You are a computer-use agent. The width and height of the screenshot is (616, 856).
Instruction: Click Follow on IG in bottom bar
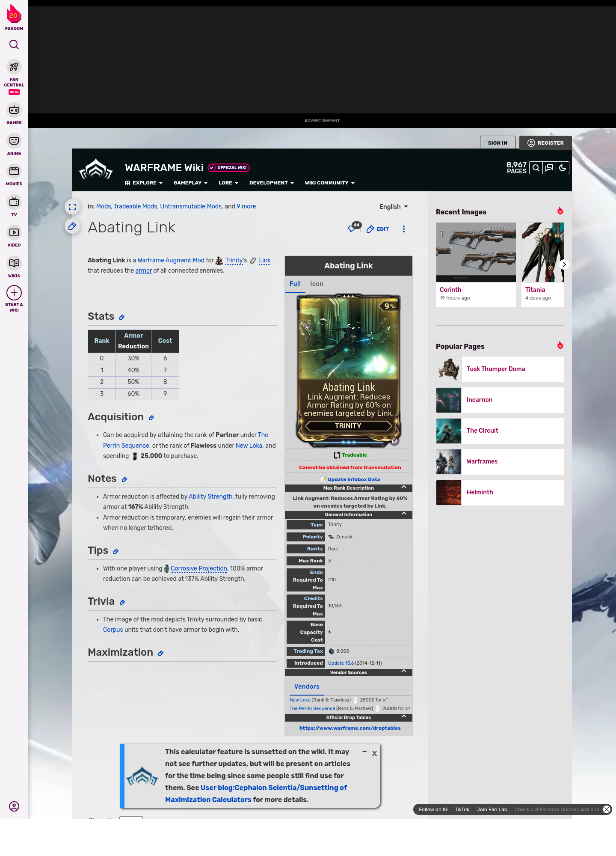pyautogui.click(x=433, y=809)
